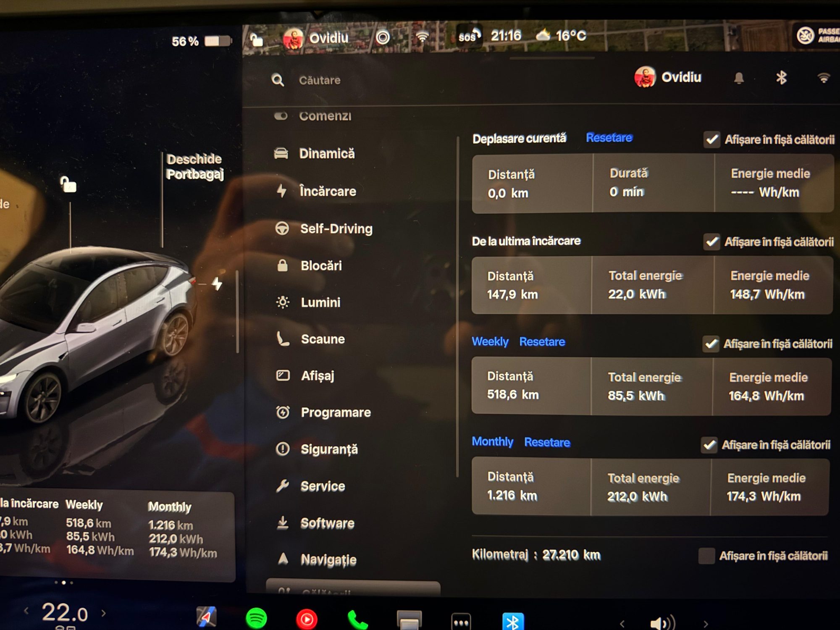Enable Kilometraj Afișare în fișă călătorii checkbox
This screenshot has width=840, height=630.
point(706,556)
